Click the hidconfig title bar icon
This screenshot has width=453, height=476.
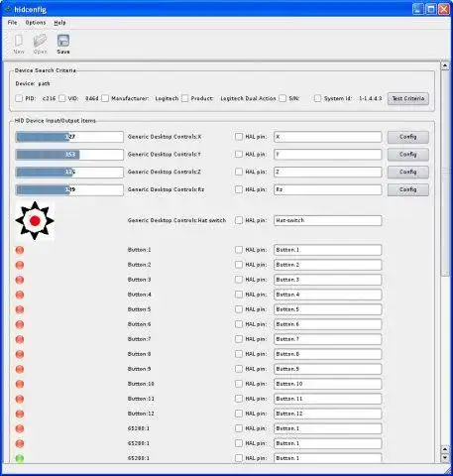(x=7, y=9)
